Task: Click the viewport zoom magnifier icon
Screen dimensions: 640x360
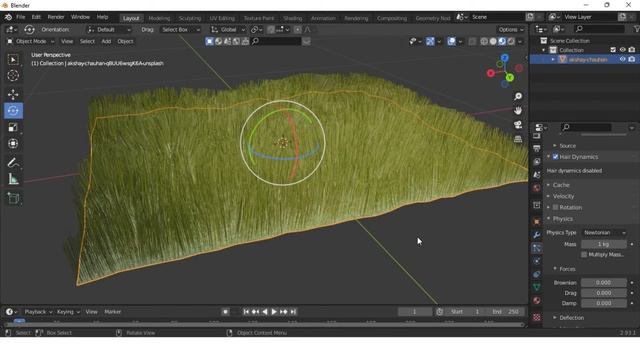Action: pyautogui.click(x=518, y=96)
